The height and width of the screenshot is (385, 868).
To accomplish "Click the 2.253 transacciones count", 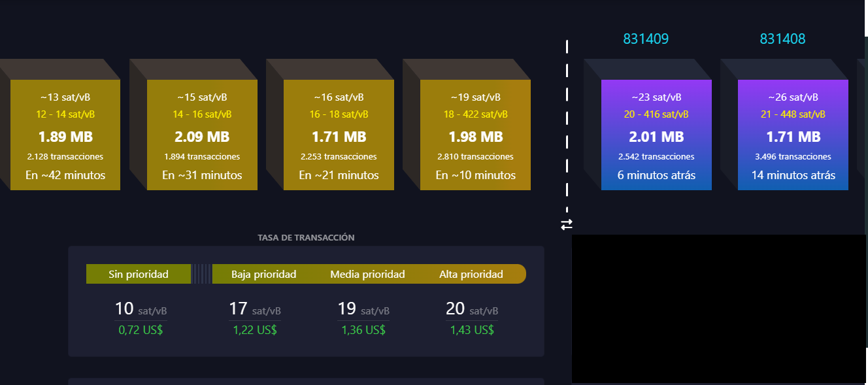I will coord(339,157).
